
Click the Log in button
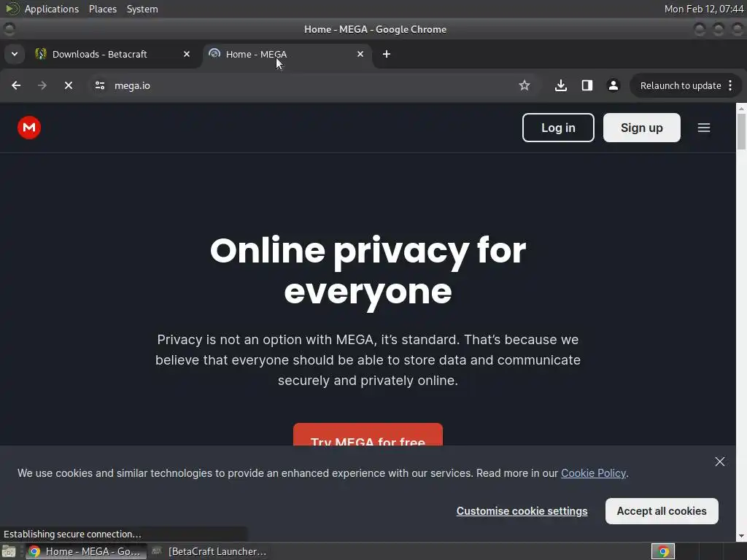(x=558, y=128)
